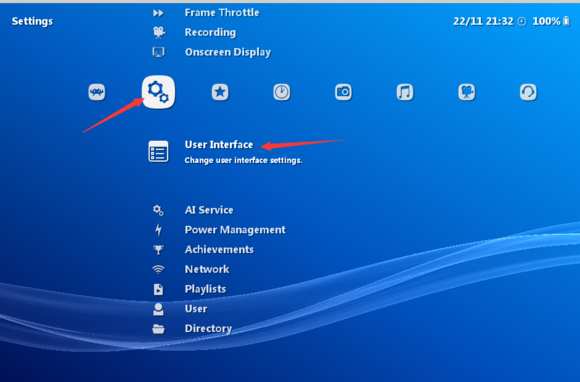Click the AI Service gears icon

[158, 210]
